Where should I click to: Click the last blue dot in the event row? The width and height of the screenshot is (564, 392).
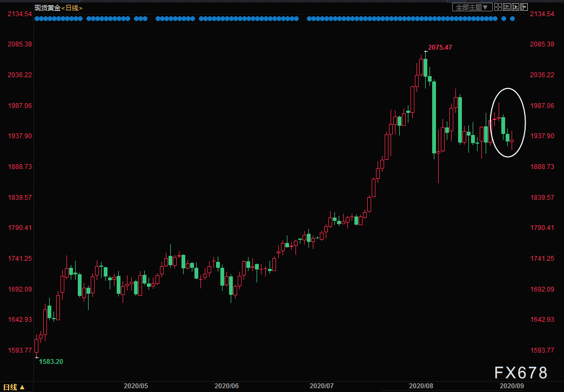coord(513,19)
